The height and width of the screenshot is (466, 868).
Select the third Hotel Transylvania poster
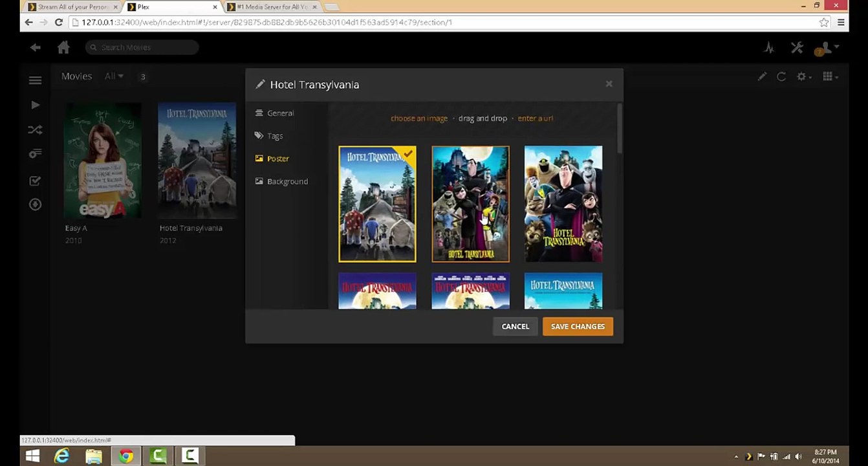[563, 204]
